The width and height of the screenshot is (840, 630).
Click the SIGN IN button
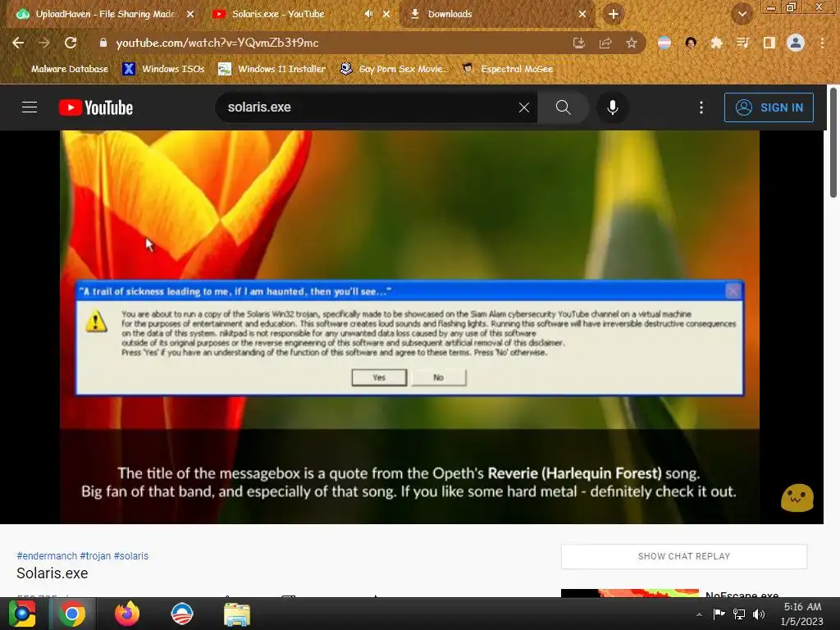769,107
